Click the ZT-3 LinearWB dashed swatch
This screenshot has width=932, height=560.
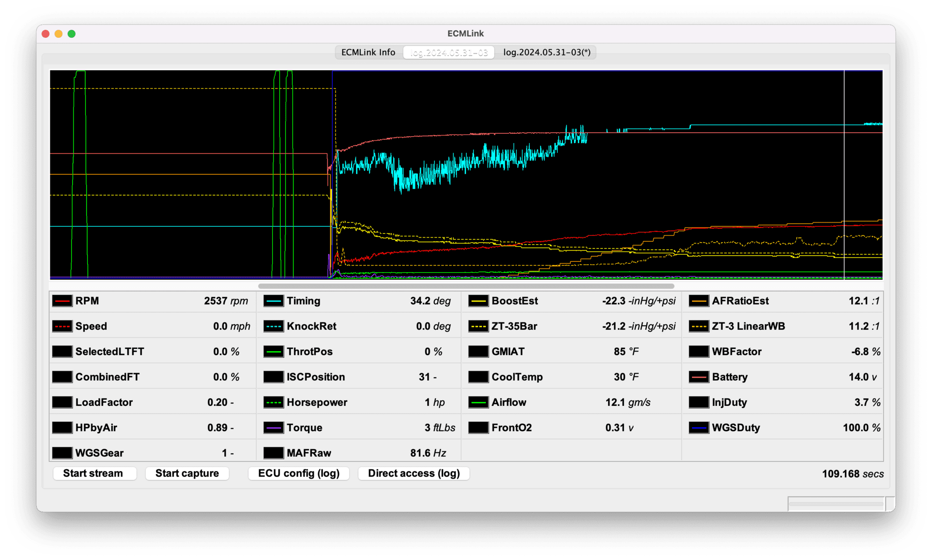[699, 326]
